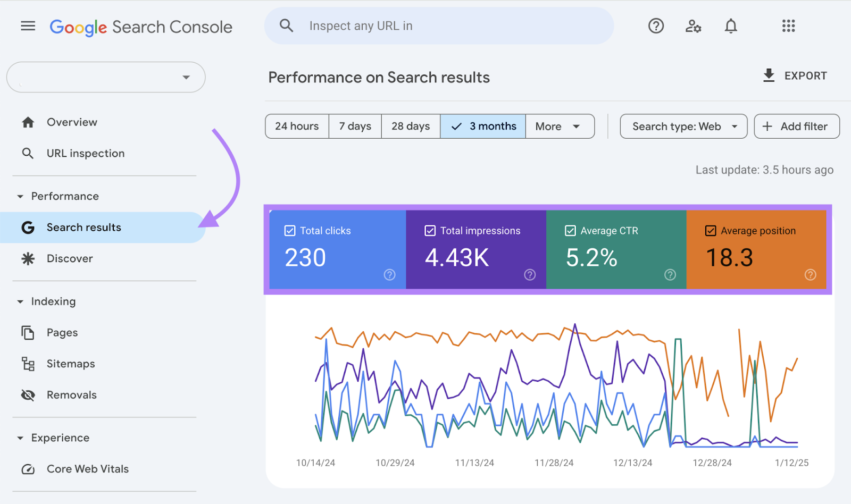Select the Discover report

(x=70, y=258)
